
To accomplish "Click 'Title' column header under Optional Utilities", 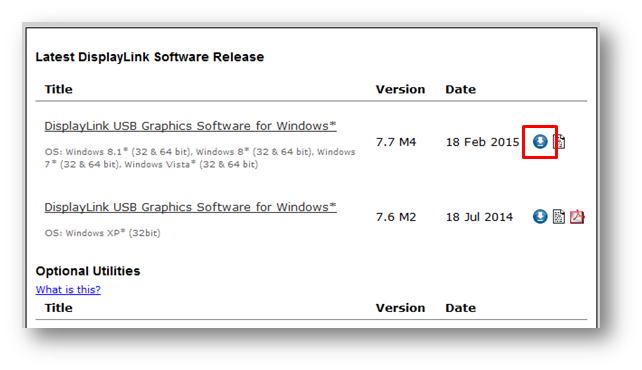I will click(59, 308).
